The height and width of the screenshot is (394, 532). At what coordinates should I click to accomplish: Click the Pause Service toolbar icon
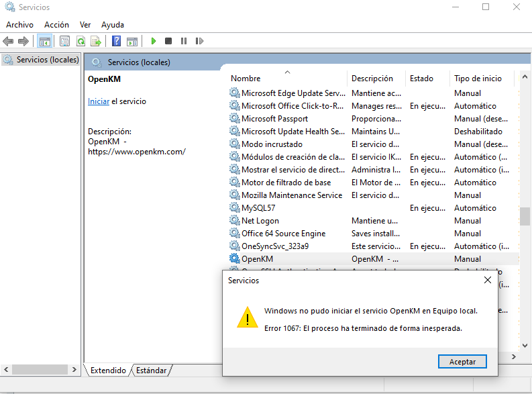(184, 41)
